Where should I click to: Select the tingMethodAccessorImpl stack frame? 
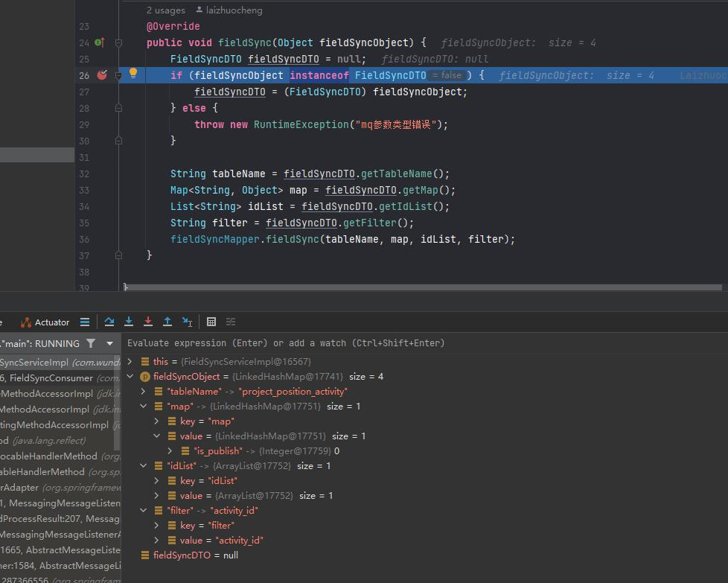pos(59,425)
